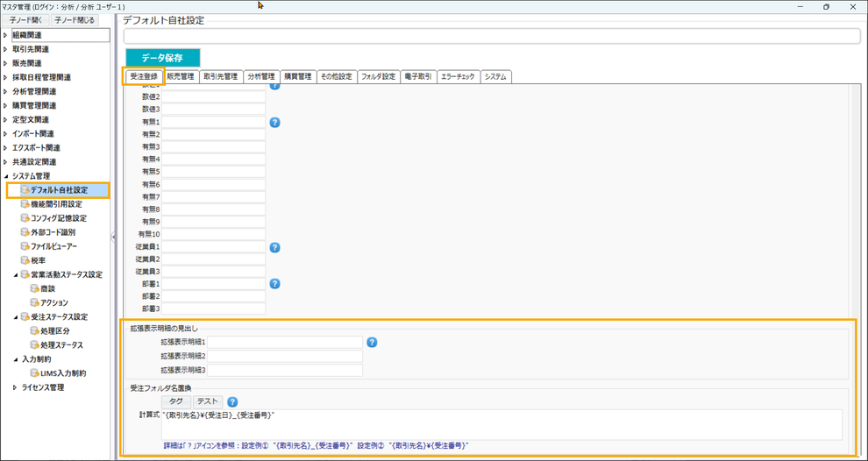Open the エラーチェック tab
Screen dimensions: 868x461
pos(459,77)
